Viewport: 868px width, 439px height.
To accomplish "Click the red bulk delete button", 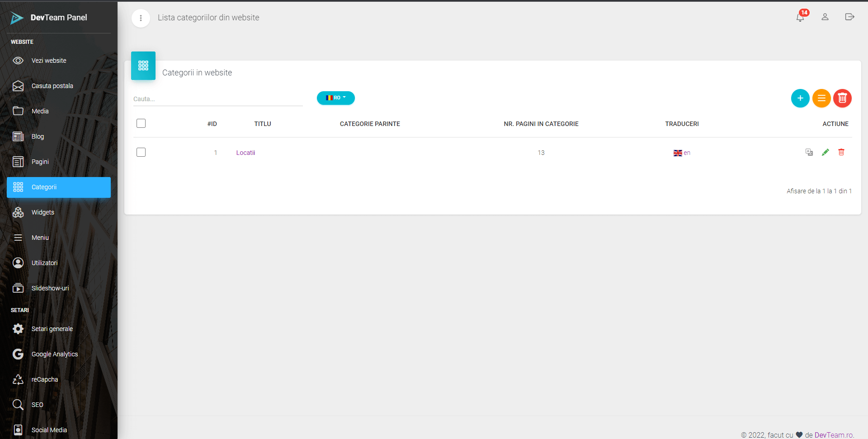I will pos(842,98).
